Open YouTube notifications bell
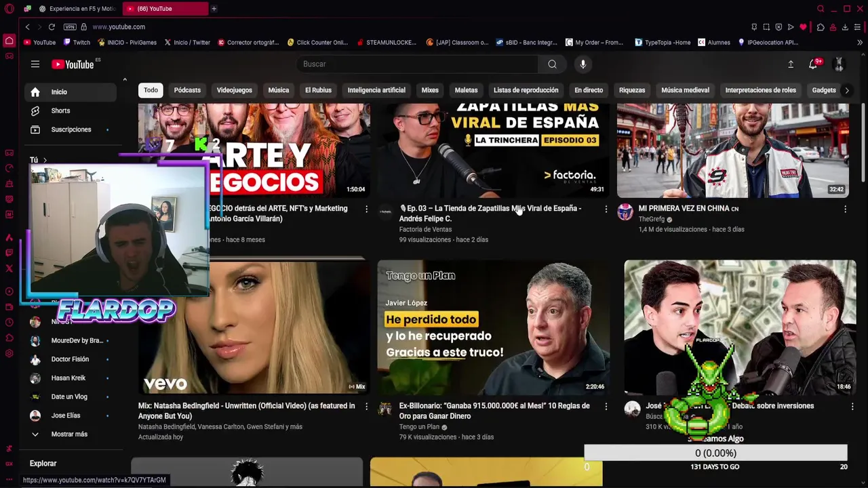Image resolution: width=868 pixels, height=488 pixels. [813, 64]
